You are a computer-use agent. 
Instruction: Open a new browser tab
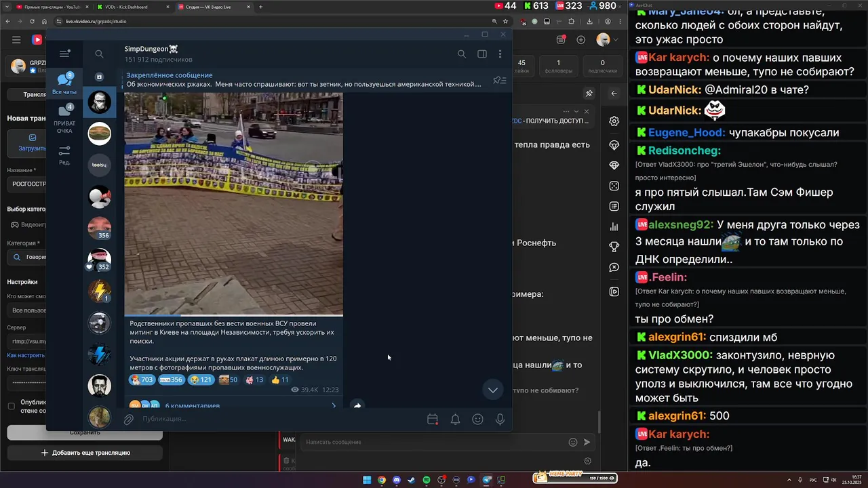pos(260,7)
